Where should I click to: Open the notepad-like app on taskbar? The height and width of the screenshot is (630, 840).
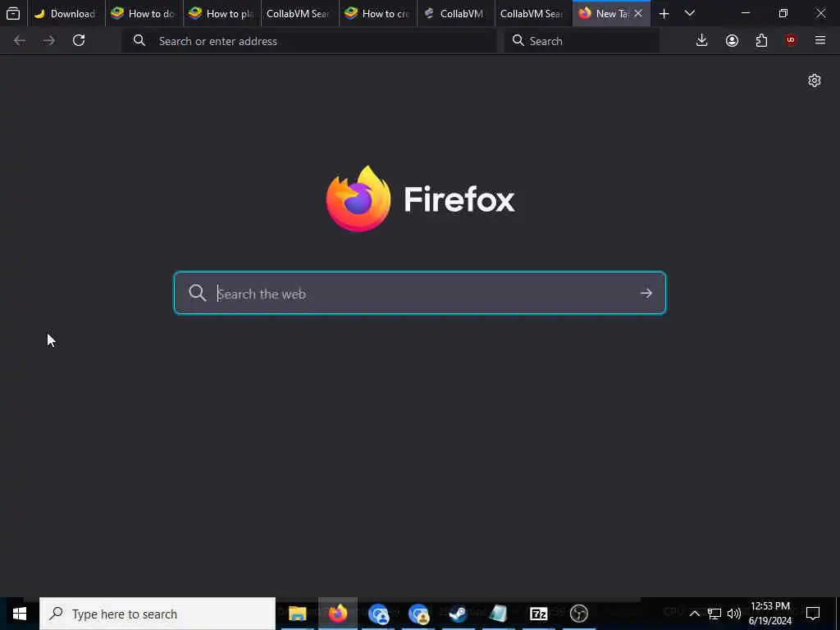498,614
